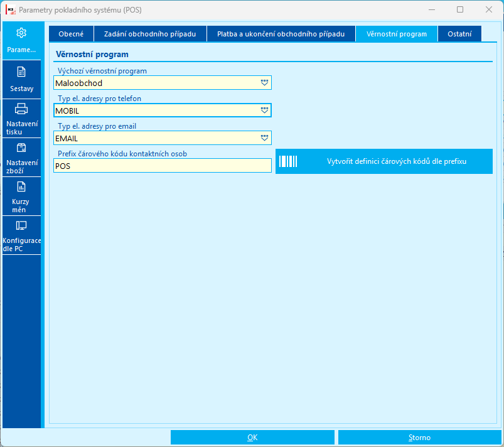
Task: Click the Věrnostní program section heading
Action: click(x=92, y=55)
